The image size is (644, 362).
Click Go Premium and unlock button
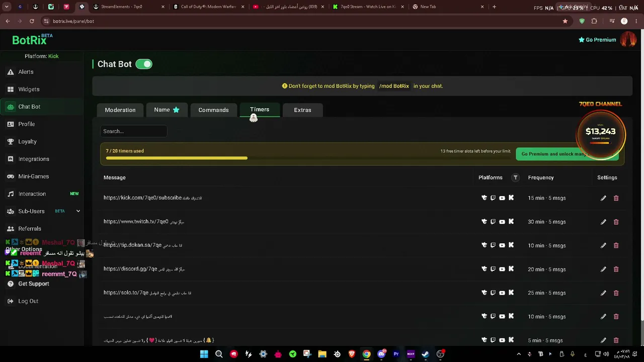click(568, 154)
